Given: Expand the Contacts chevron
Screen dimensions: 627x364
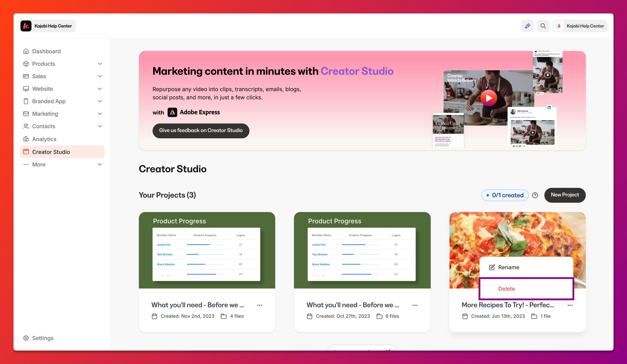Looking at the screenshot, I should click(x=100, y=126).
